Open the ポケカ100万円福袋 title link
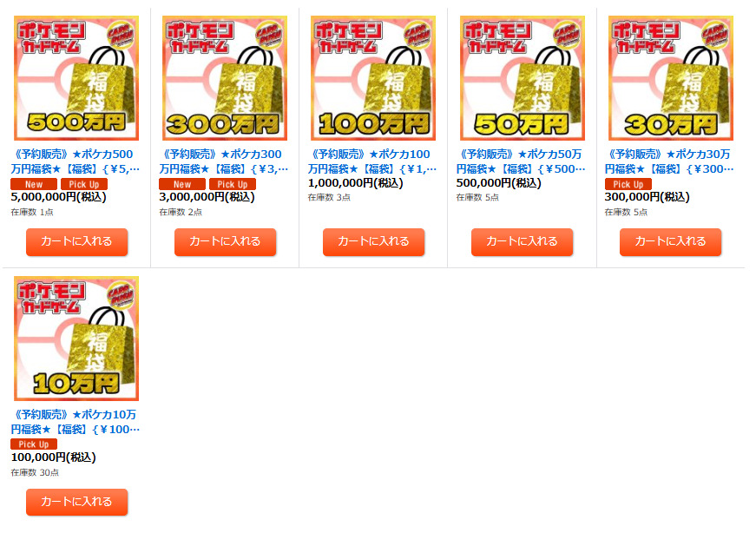 click(x=372, y=161)
